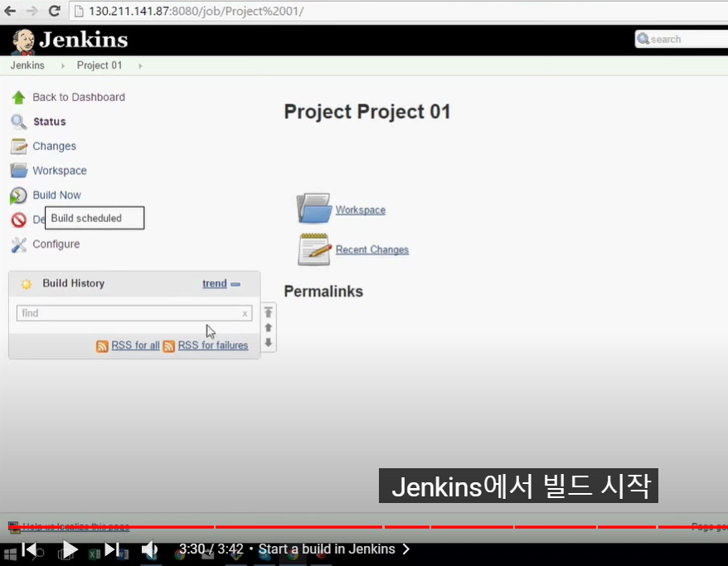This screenshot has width=728, height=566.
Task: Expand the Project 01 breadcrumb dropdown arrow
Action: coord(140,65)
